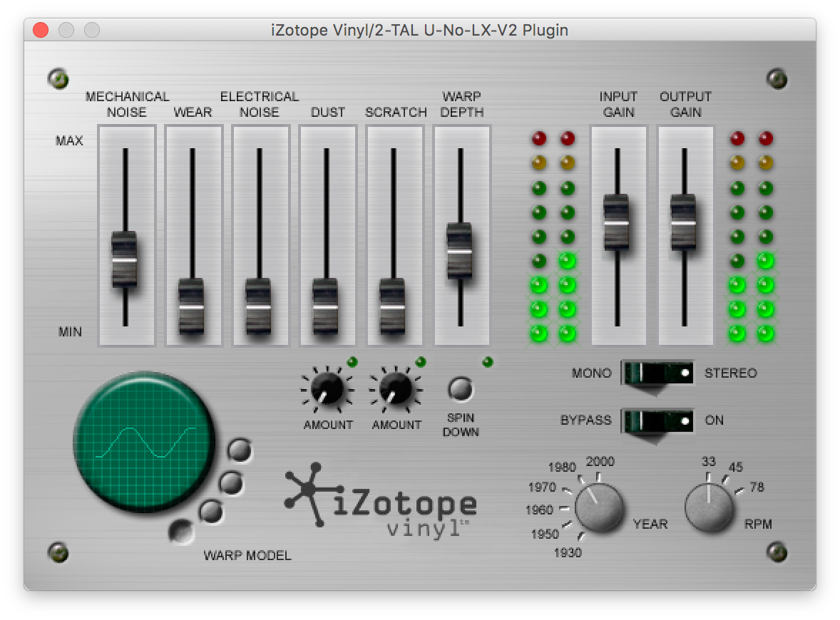
Task: Toggle the Mono/Stereo switch
Action: [x=657, y=373]
